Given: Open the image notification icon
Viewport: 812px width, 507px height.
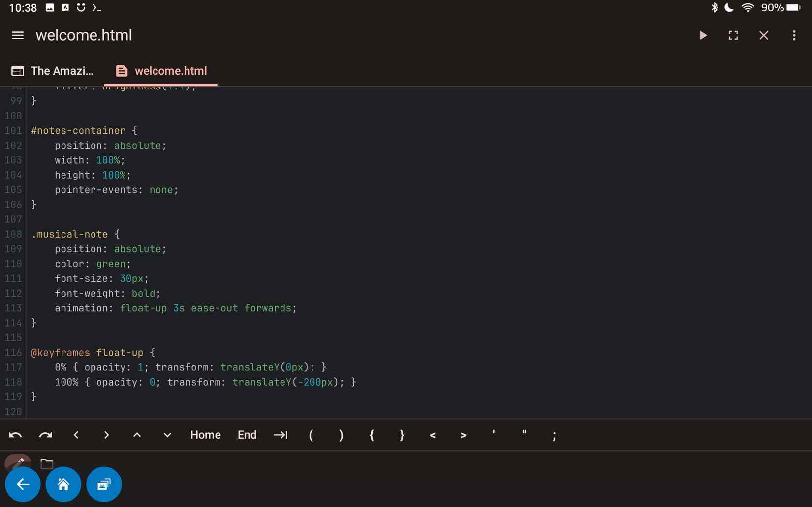Looking at the screenshot, I should [50, 7].
